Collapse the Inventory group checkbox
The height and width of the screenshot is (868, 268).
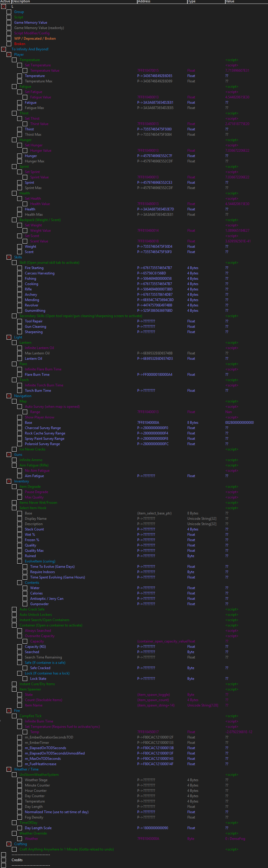(x=9, y=481)
